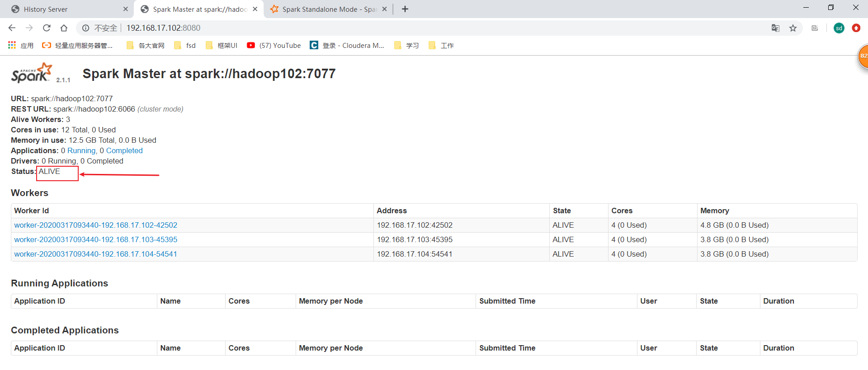This screenshot has height=370, width=868.
Task: Close the Spark Standalone Mode tab
Action: coord(384,9)
